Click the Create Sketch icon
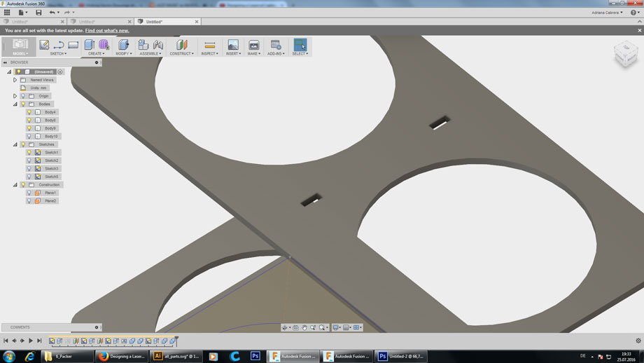 [44, 44]
